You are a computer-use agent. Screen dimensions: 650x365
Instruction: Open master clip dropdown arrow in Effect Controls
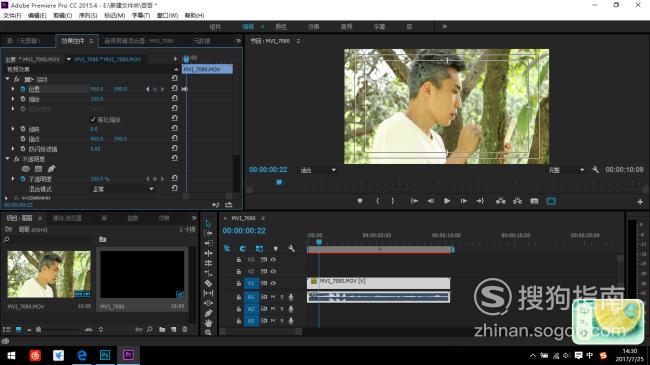(68, 59)
